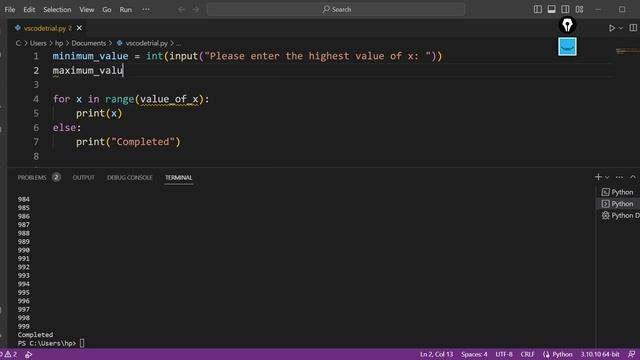Click the 'Completed' terminal output line
This screenshot has width=640, height=360.
[x=35, y=335]
